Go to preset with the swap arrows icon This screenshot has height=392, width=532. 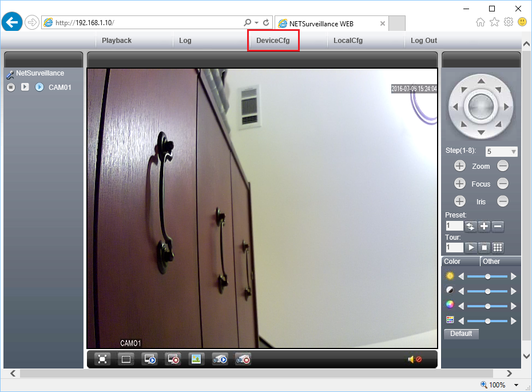coord(471,227)
